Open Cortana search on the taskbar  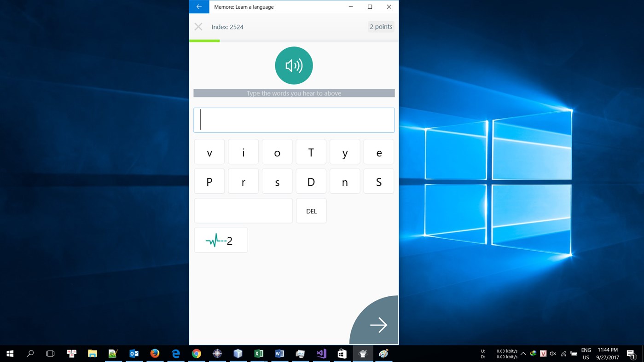point(30,353)
